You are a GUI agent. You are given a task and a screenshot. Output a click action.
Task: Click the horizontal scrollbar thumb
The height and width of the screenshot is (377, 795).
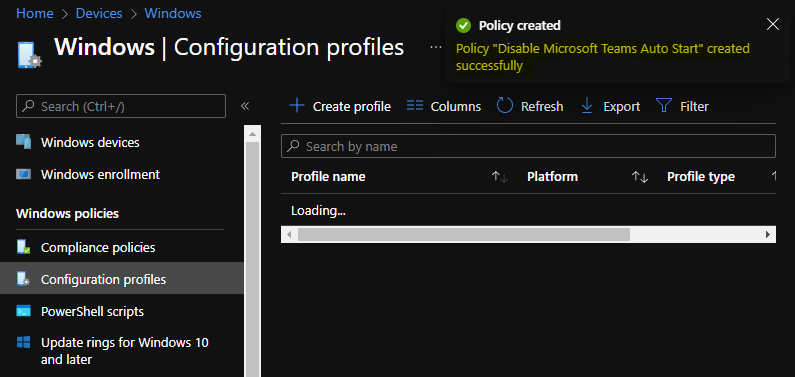tap(463, 235)
